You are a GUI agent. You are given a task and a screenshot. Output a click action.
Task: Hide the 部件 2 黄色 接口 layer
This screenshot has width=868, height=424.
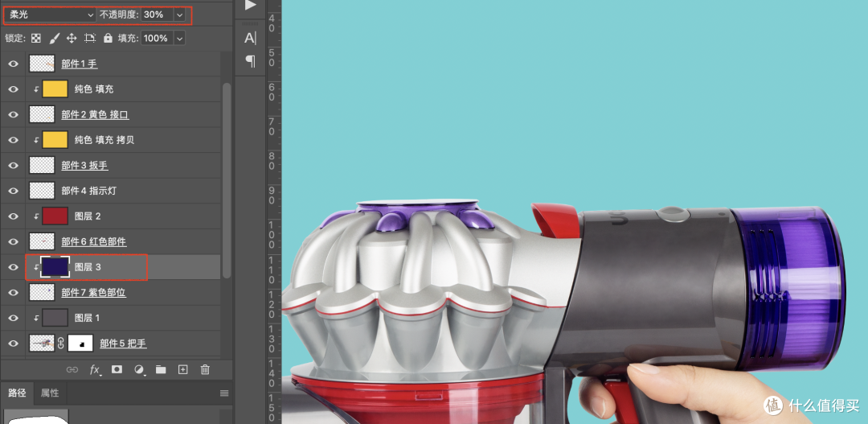click(14, 115)
